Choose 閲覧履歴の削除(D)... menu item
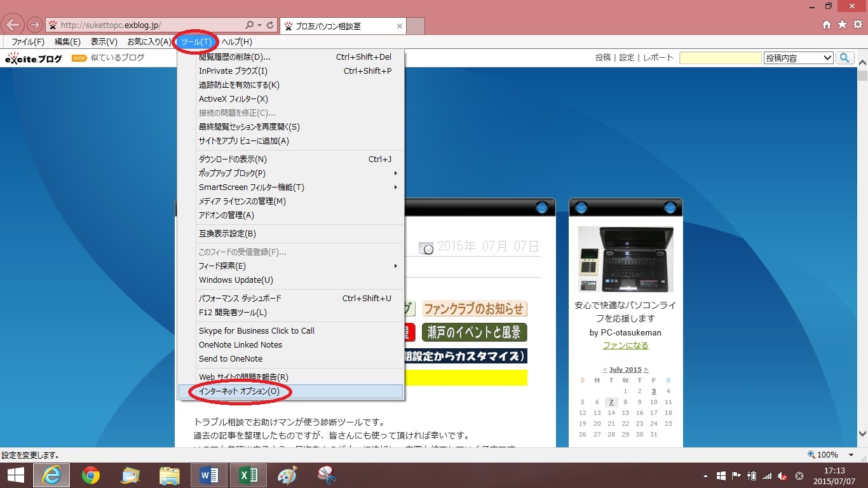Viewport: 868px width, 488px height. [291, 57]
